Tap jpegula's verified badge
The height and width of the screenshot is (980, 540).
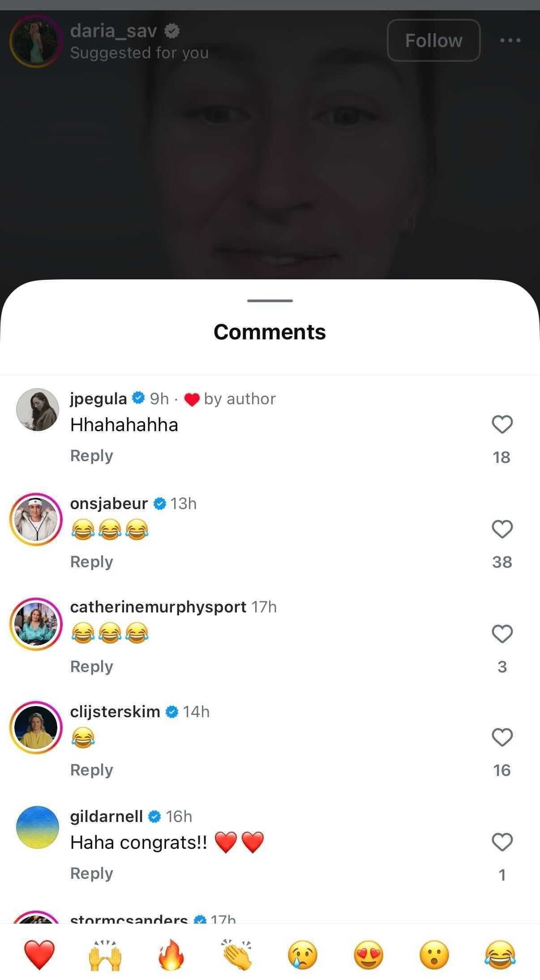tap(139, 398)
